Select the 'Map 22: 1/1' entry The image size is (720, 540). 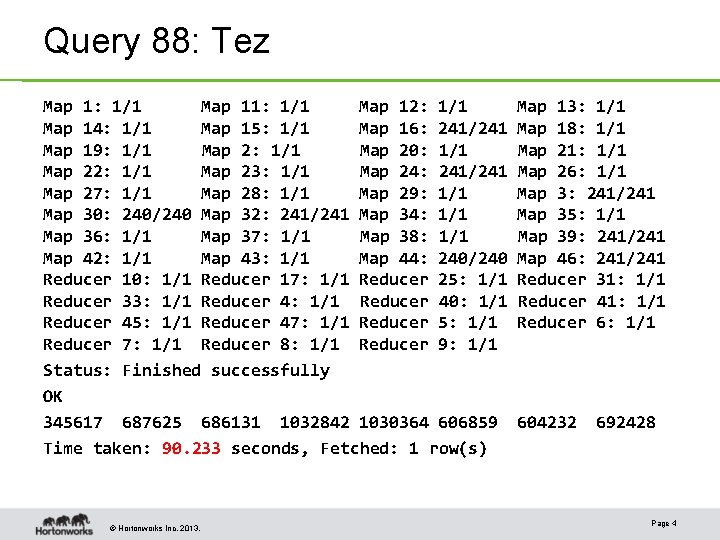[x=97, y=171]
